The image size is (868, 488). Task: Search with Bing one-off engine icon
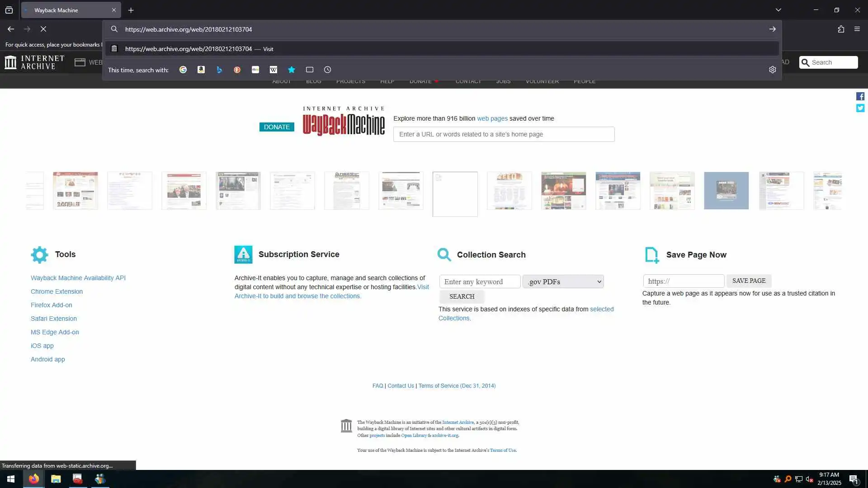point(219,70)
